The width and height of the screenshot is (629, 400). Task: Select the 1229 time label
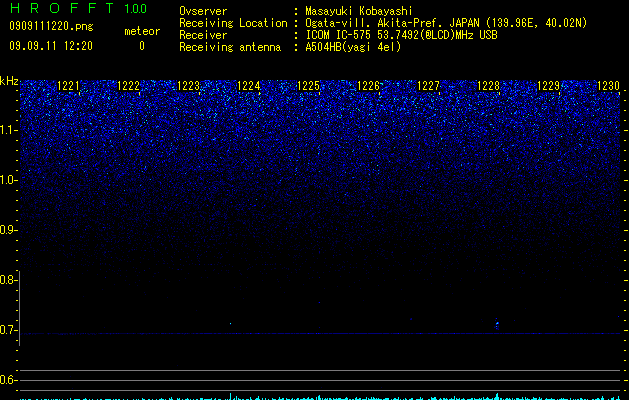pos(548,86)
